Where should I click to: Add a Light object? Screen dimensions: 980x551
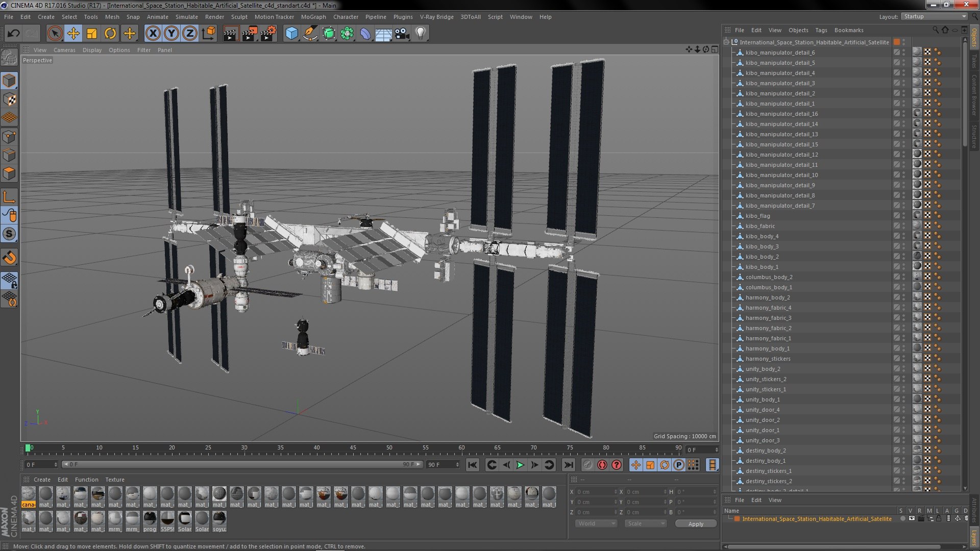(420, 34)
